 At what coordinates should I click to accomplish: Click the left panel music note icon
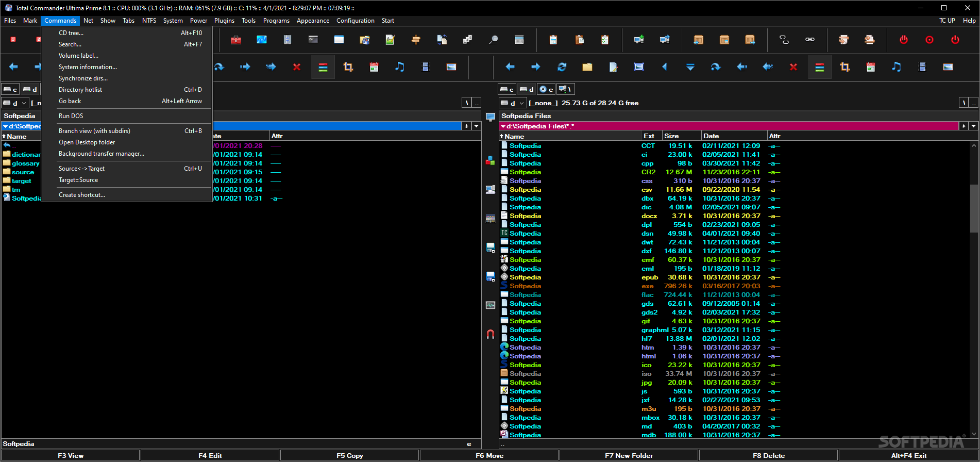tap(400, 67)
